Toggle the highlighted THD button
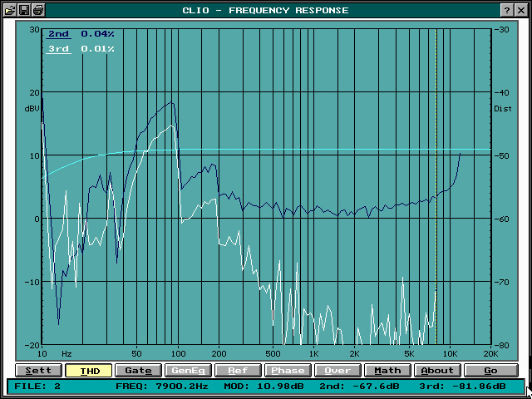 (89, 371)
